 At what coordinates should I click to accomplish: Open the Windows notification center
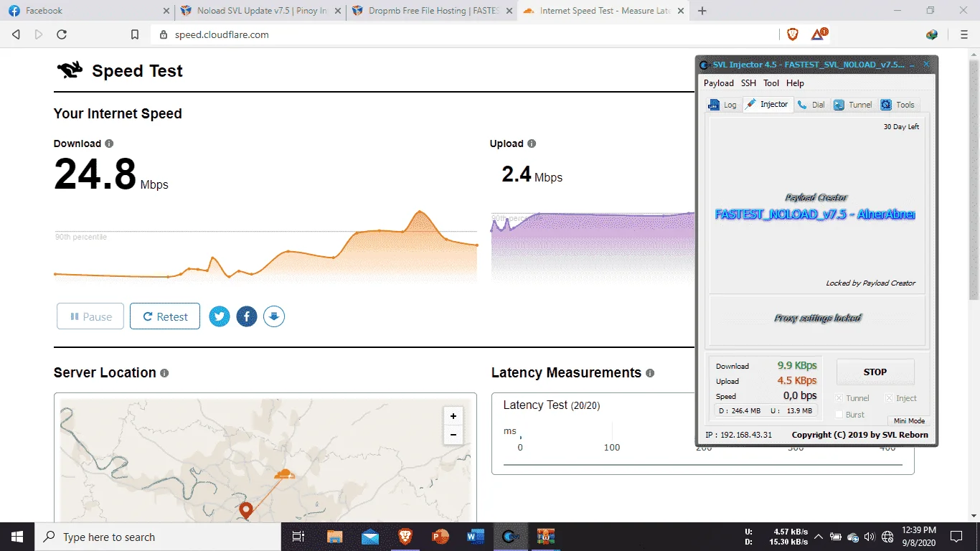pos(956,537)
